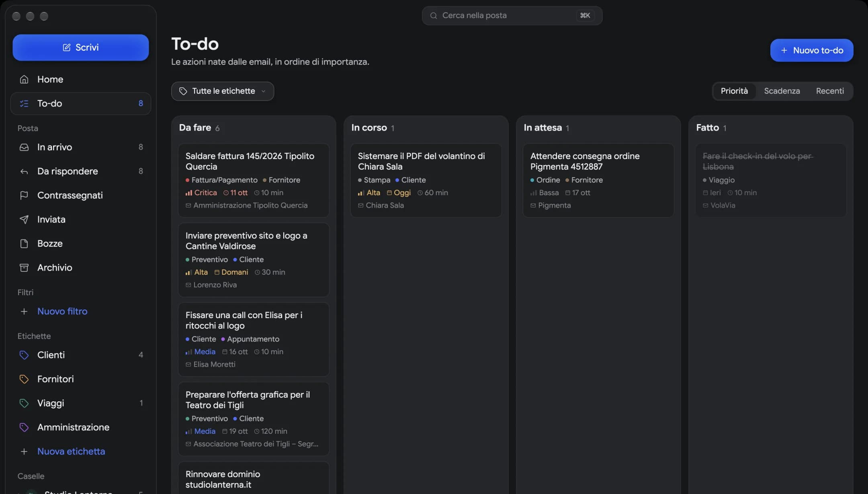Screen dimensions: 868x494
Task: Click the Bozze document icon
Action: [24, 244]
